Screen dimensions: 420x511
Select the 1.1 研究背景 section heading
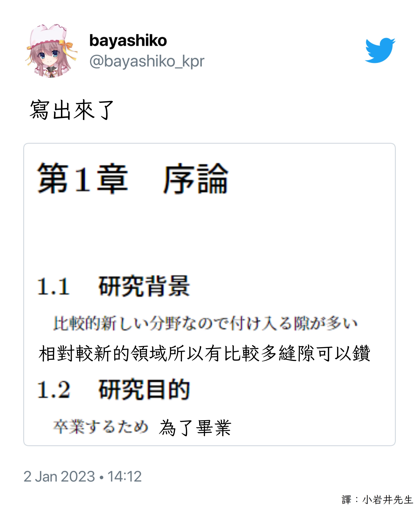coord(113,286)
